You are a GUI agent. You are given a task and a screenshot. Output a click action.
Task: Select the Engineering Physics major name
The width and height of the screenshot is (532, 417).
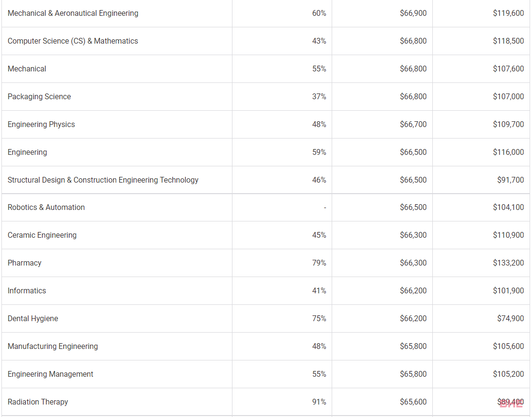(41, 125)
